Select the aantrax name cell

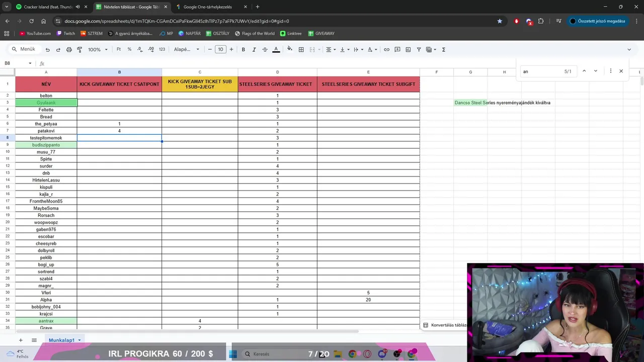46,321
